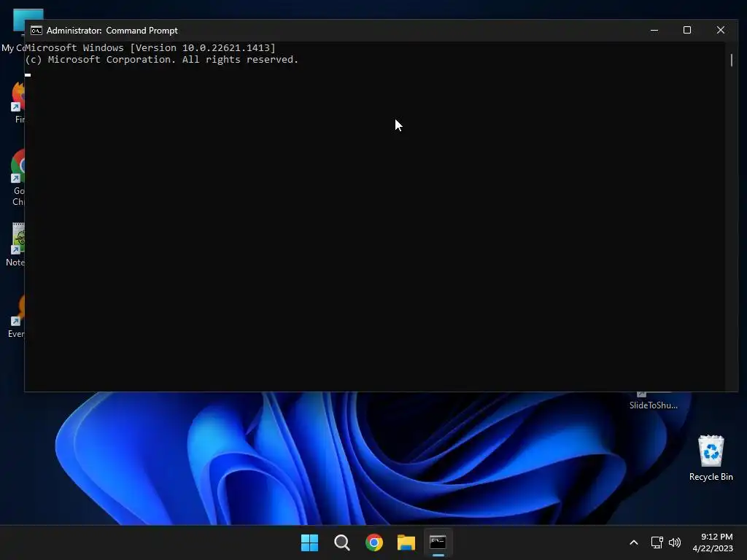The height and width of the screenshot is (560, 747).
Task: Select partially hidden Google Chrome desktop shortcut
Action: pos(18,177)
